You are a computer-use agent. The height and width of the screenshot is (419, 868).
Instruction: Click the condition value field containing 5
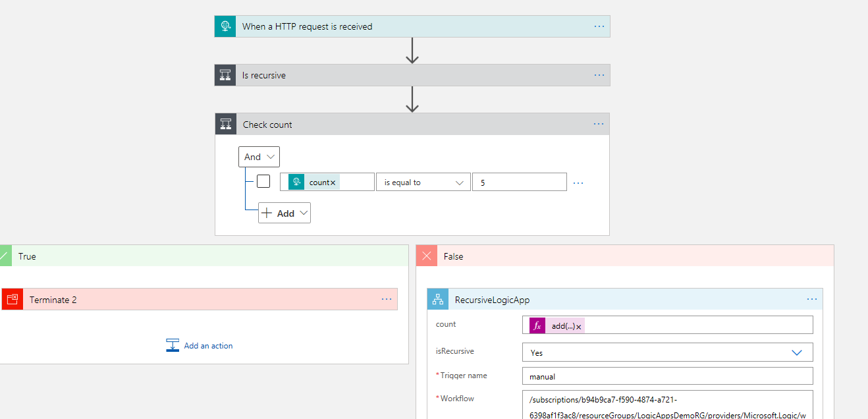[x=519, y=182]
